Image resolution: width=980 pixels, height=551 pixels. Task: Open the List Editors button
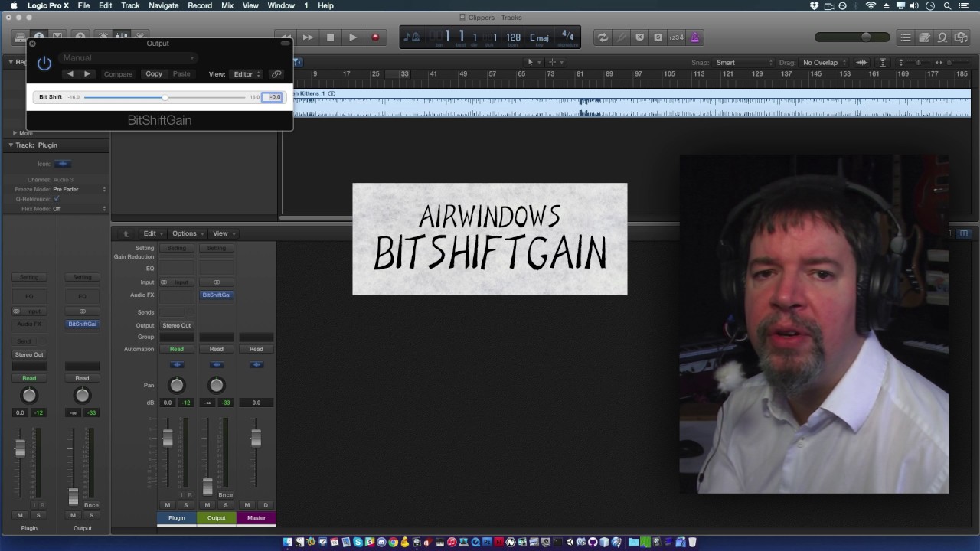[906, 37]
